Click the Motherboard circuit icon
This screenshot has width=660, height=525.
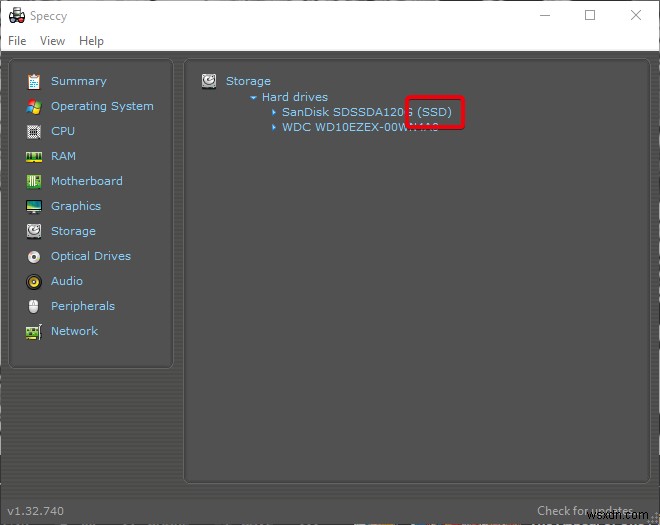[x=34, y=181]
